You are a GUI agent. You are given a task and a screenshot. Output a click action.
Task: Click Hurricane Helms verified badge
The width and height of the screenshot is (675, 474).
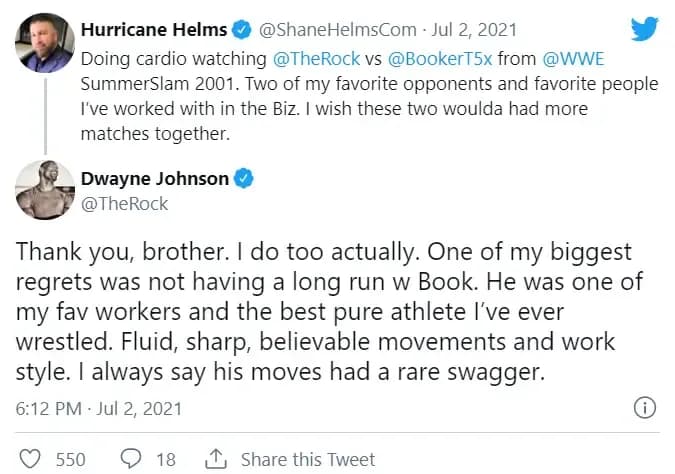click(241, 29)
